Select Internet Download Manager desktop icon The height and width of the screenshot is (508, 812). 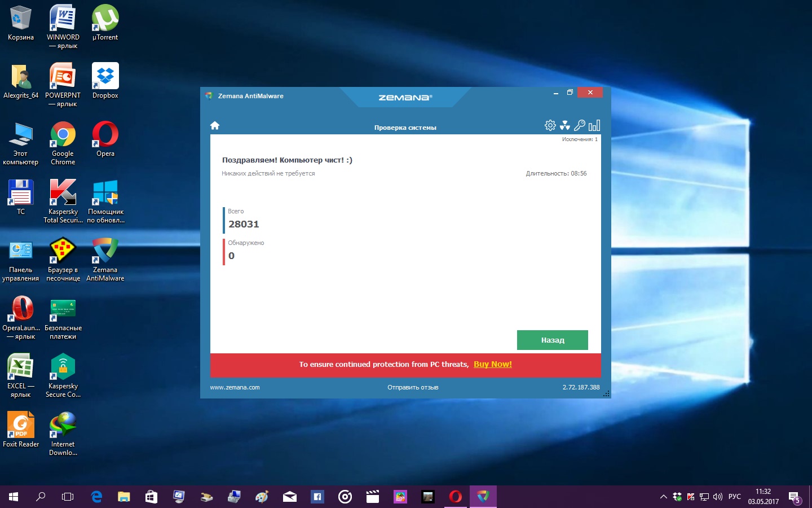click(63, 434)
